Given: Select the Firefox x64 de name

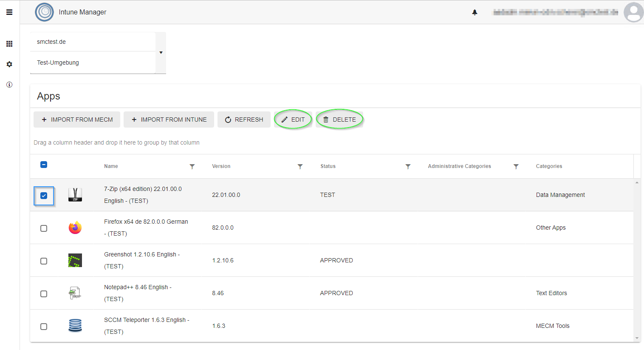Looking at the screenshot, I should (x=146, y=228).
